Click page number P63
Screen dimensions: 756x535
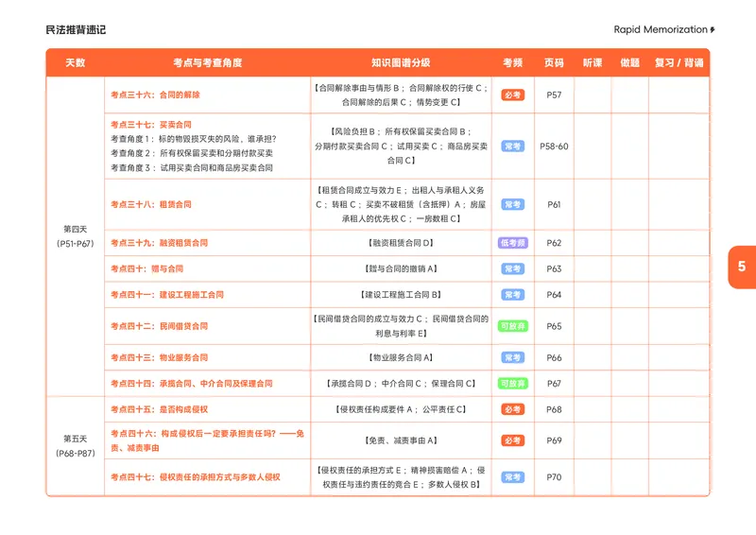(x=554, y=268)
